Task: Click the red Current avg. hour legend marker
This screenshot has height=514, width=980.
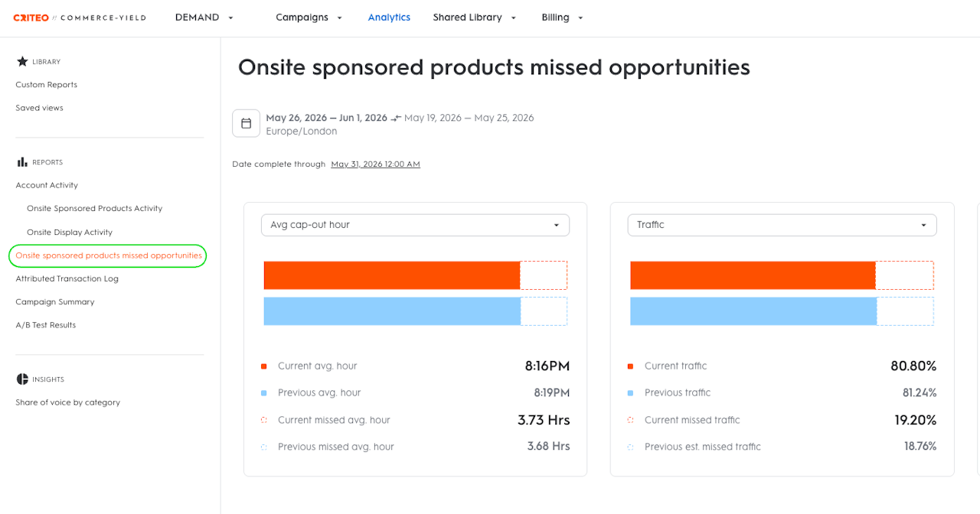Action: [x=264, y=366]
